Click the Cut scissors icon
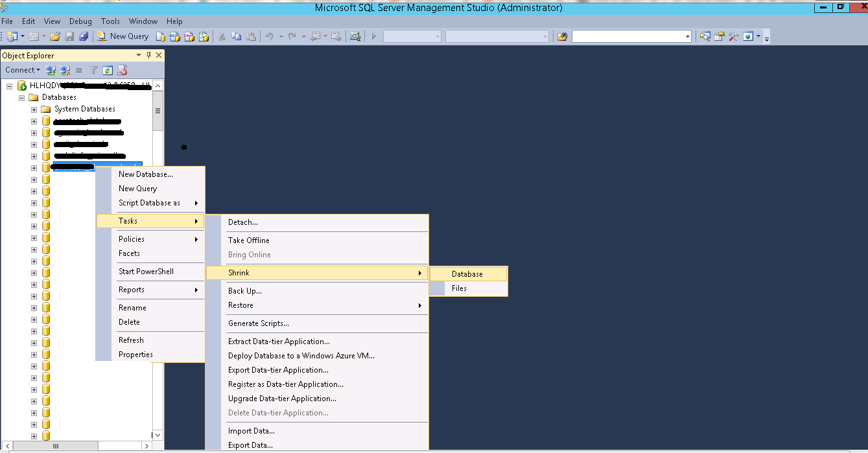Viewport: 868px width, 453px height. [222, 36]
